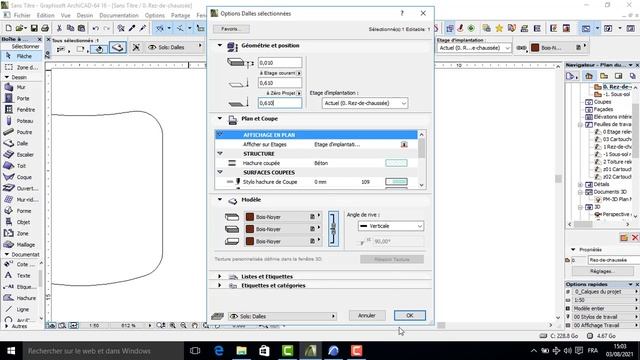Open the Sols: Dalles layer dropdown in dialog
Screen dimensions: 640x360
(282, 316)
